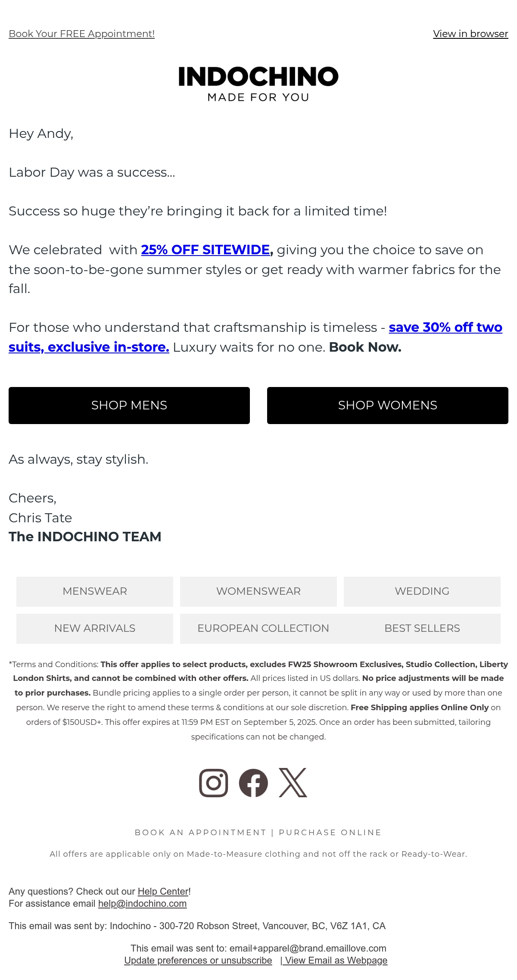Select the MENSWEAR category

[95, 591]
